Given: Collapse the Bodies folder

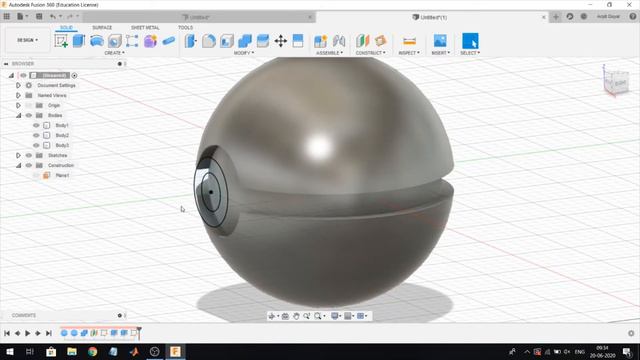Looking at the screenshot, I should (x=18, y=115).
